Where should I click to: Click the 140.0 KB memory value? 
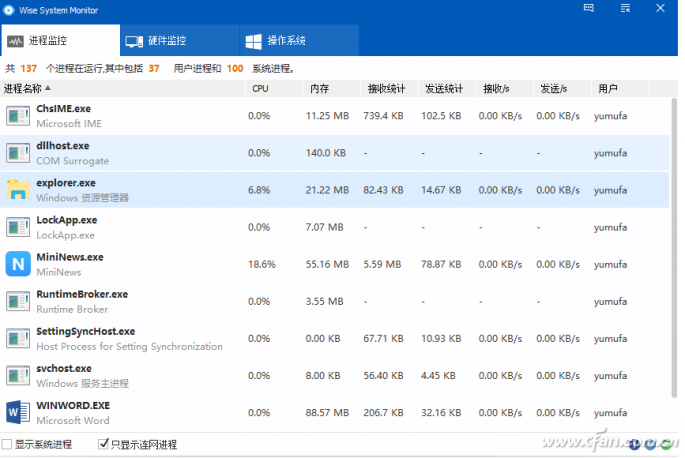coord(325,153)
